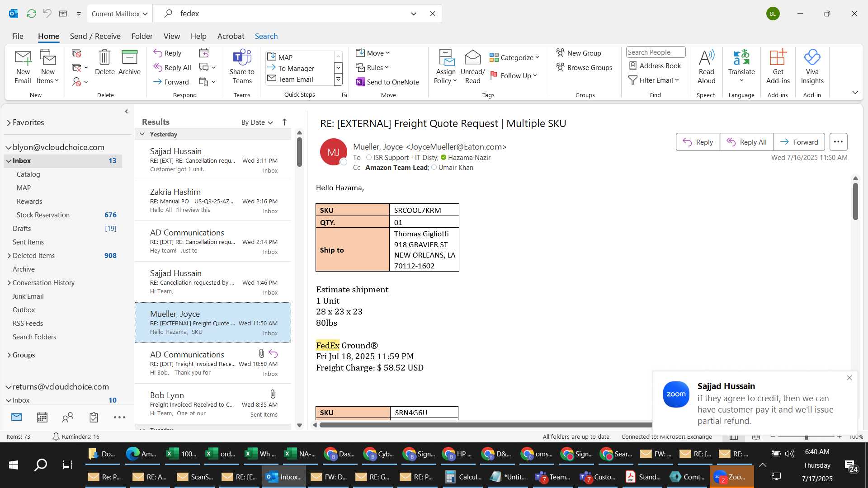Open the Rules dropdown

372,67
